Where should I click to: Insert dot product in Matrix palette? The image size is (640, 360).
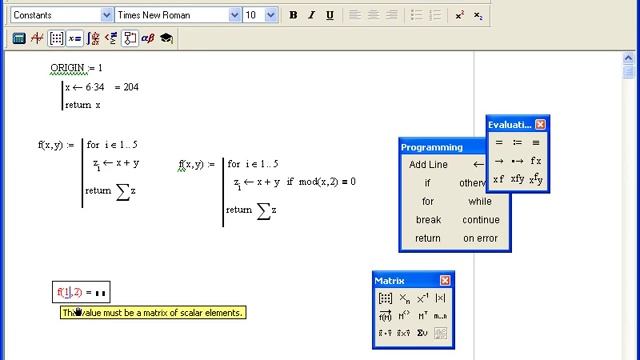point(385,333)
